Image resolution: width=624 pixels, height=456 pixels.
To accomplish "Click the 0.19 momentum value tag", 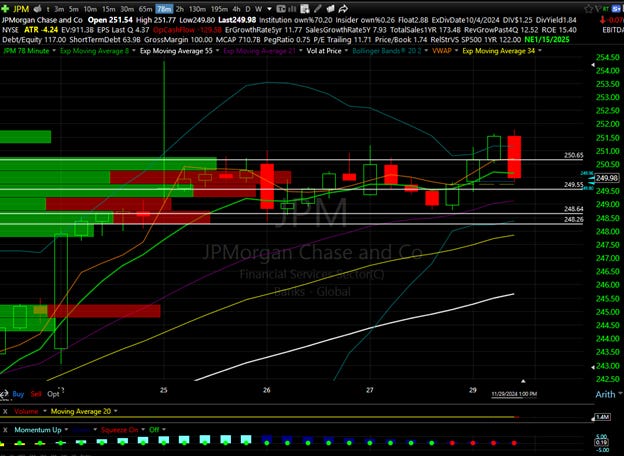I will click(602, 442).
